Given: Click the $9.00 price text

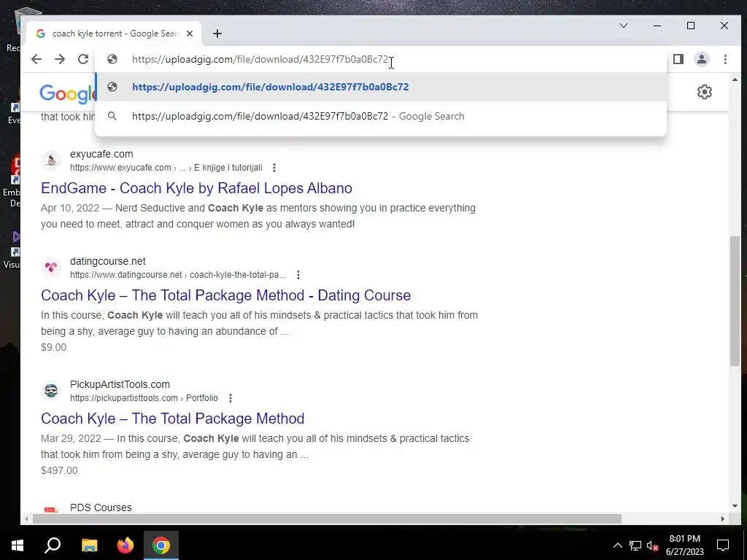Looking at the screenshot, I should (x=53, y=347).
